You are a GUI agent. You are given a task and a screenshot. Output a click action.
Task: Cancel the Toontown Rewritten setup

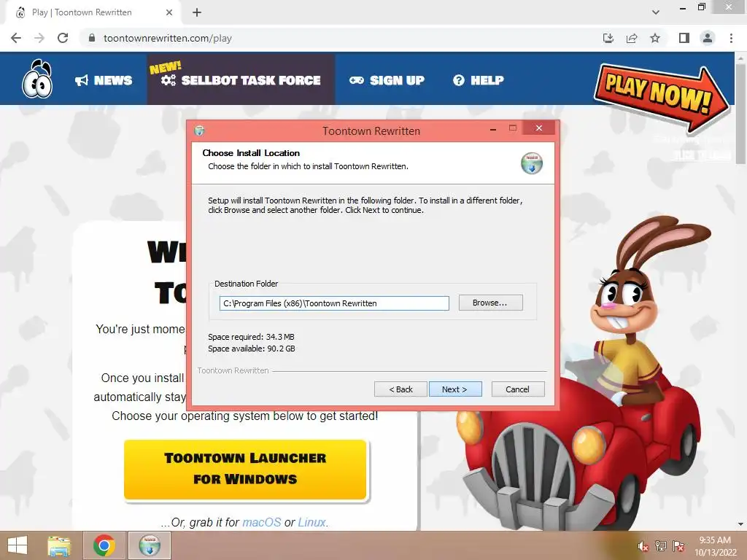click(x=518, y=389)
